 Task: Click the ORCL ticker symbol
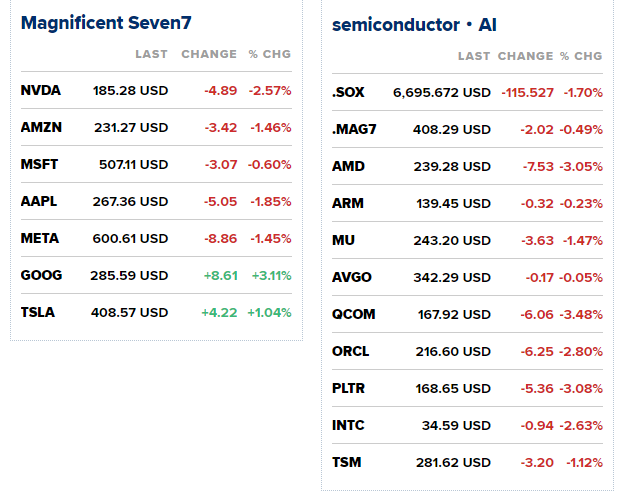(350, 351)
